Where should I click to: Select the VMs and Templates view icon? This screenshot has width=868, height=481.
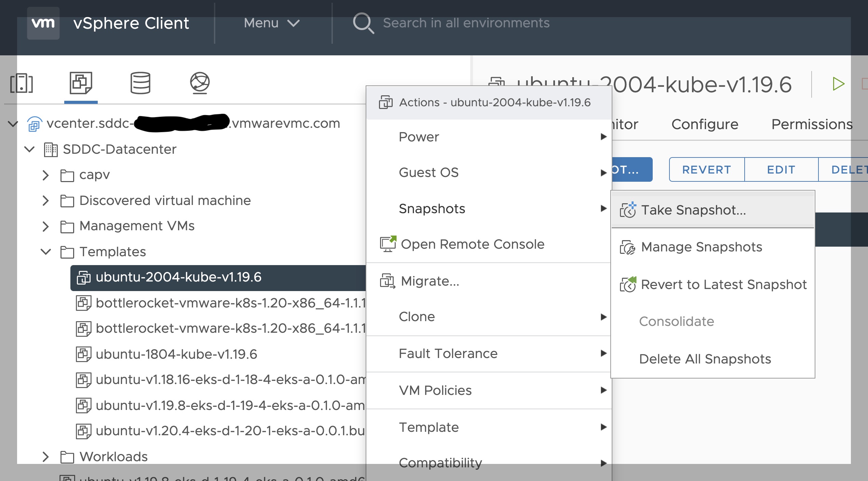[x=81, y=83]
